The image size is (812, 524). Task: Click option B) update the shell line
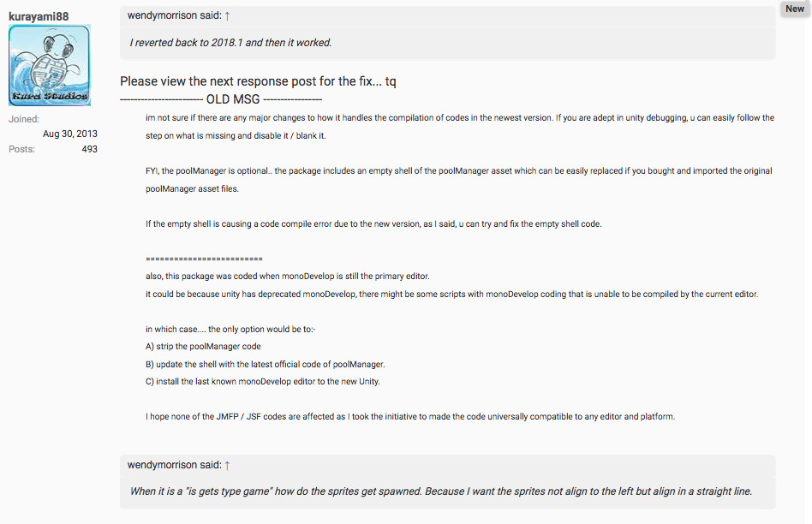point(266,364)
